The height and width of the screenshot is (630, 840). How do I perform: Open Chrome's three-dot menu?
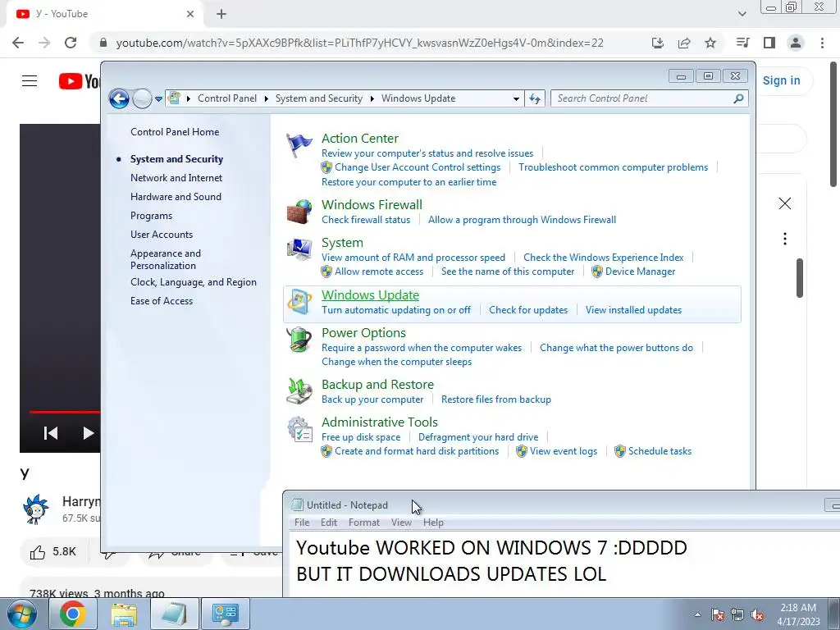822,43
